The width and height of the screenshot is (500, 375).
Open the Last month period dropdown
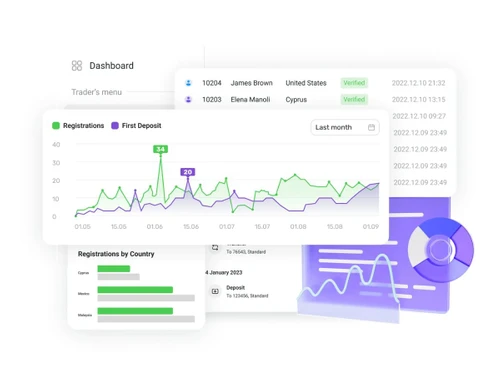point(345,127)
